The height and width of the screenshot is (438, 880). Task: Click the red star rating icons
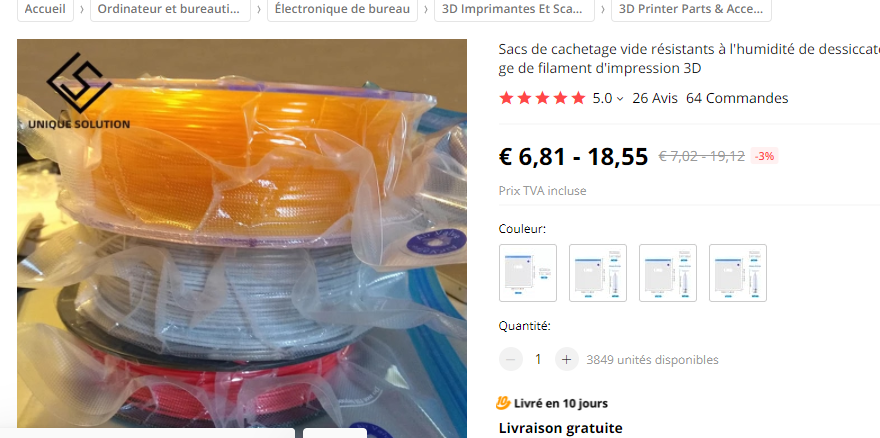(x=542, y=98)
